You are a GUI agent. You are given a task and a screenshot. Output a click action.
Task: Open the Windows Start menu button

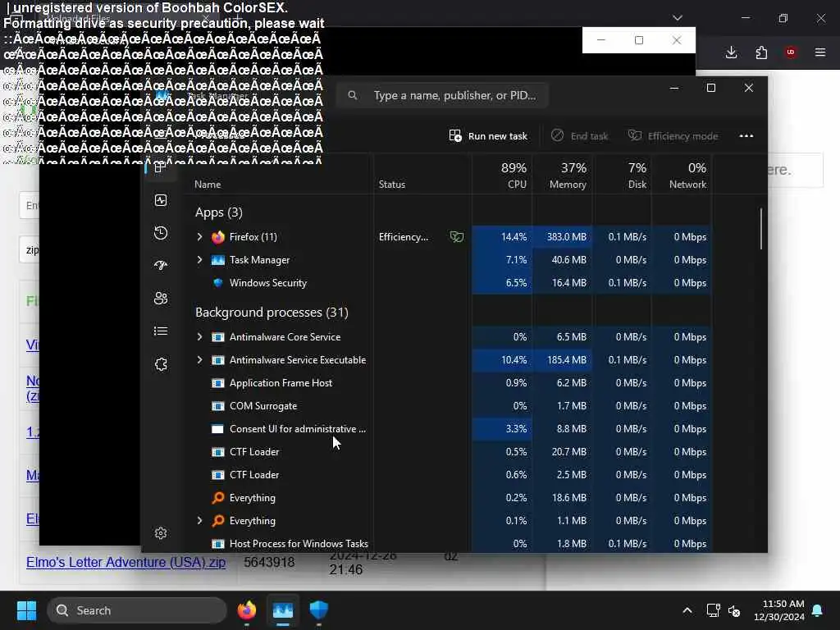coord(26,610)
